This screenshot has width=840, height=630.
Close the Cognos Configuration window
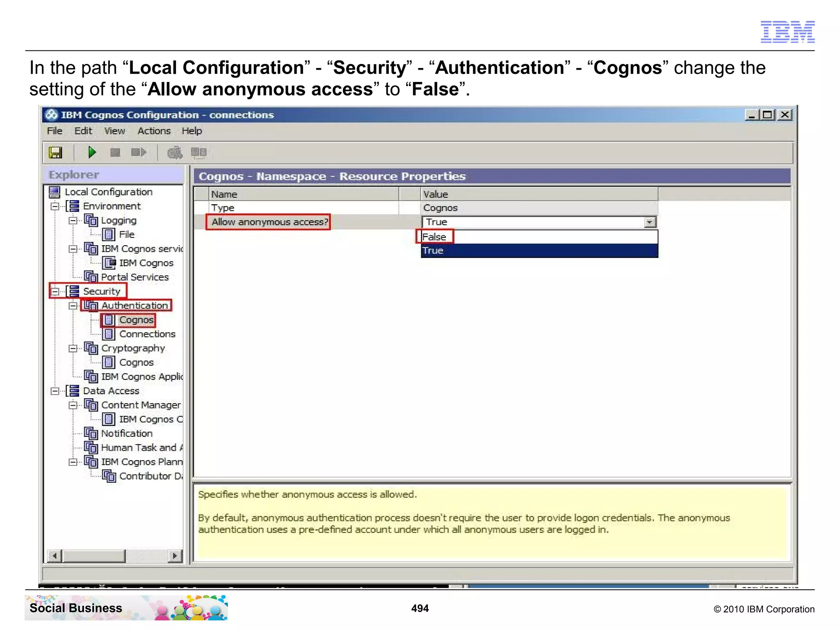pyautogui.click(x=785, y=115)
